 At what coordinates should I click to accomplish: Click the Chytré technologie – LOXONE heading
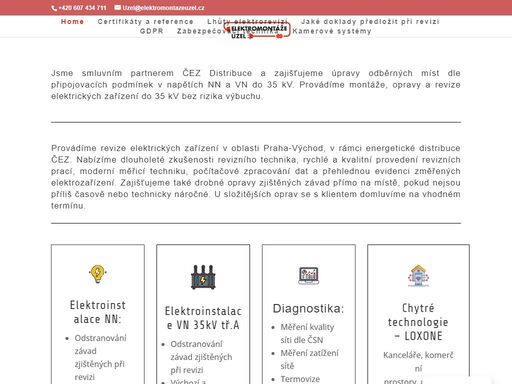click(418, 322)
